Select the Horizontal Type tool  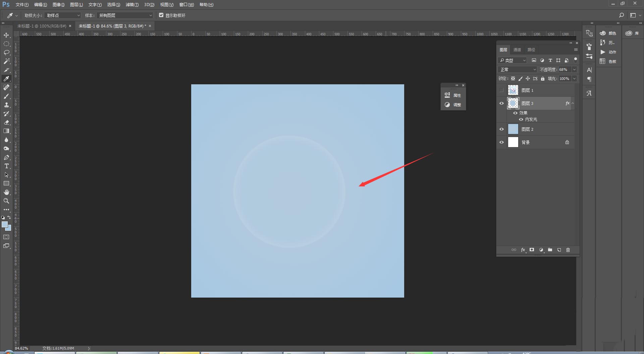pos(6,166)
